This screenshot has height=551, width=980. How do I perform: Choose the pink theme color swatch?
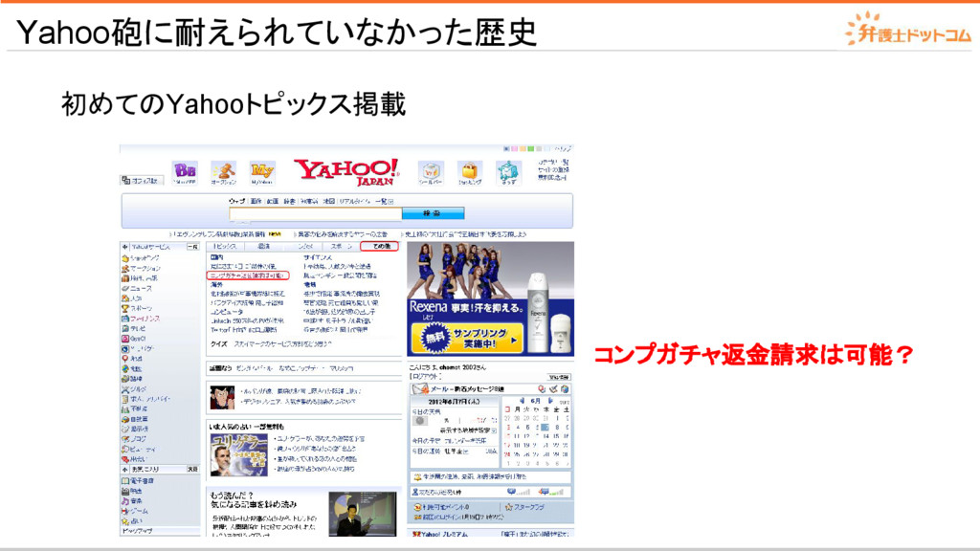[x=515, y=149]
